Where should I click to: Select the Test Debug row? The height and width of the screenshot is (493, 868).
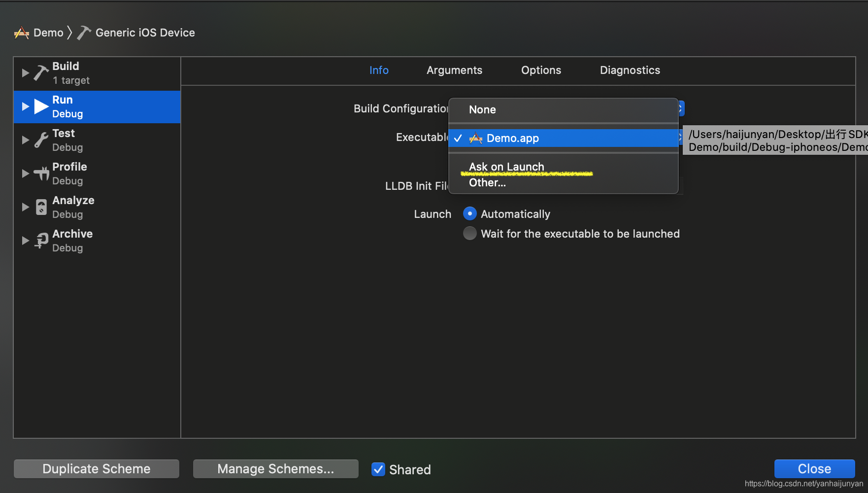[x=97, y=141]
